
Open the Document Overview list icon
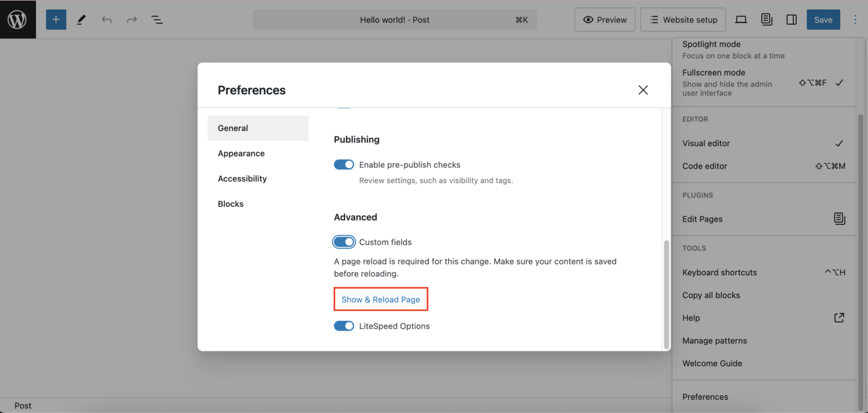point(157,19)
